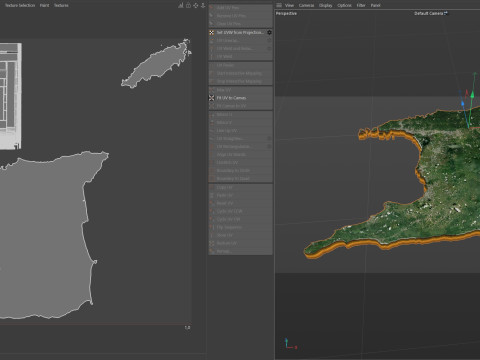Screen dimensions: 480x360
Task: Click UV Peeler command
Action: pos(240,65)
